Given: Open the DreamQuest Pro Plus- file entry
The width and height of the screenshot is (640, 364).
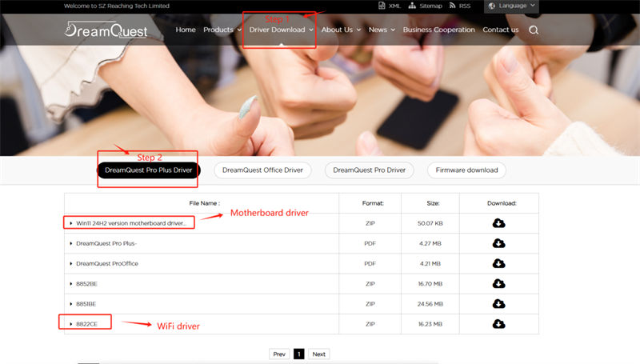Looking at the screenshot, I should 106,243.
